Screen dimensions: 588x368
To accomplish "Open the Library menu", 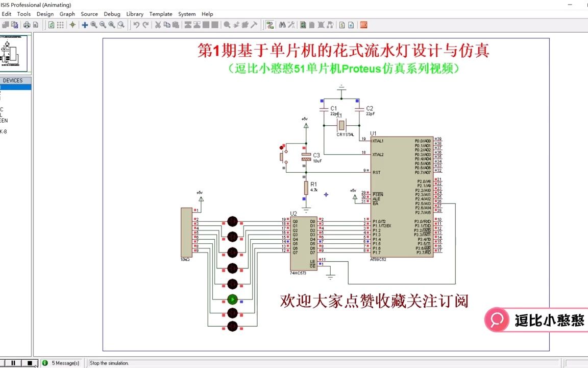I will coord(134,14).
